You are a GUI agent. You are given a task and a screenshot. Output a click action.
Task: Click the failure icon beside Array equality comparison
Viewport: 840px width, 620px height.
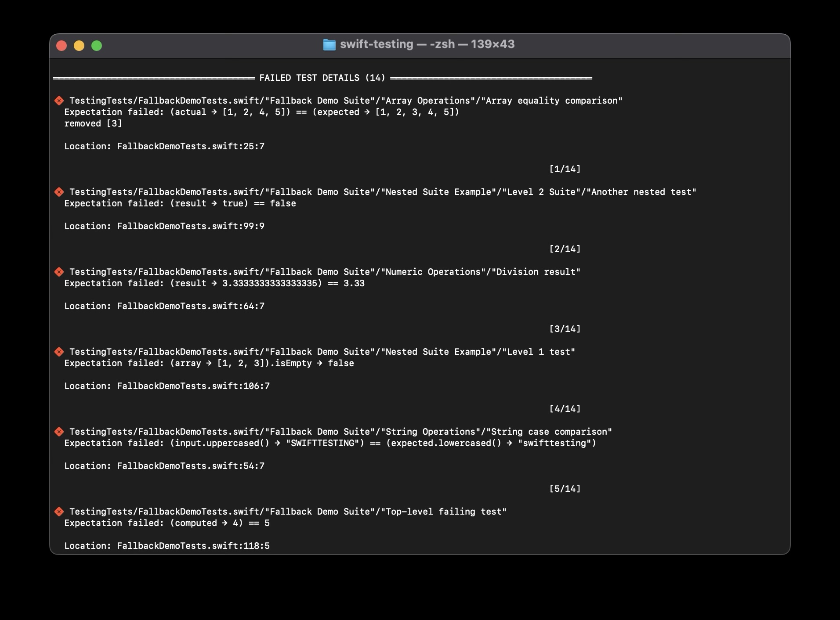59,101
